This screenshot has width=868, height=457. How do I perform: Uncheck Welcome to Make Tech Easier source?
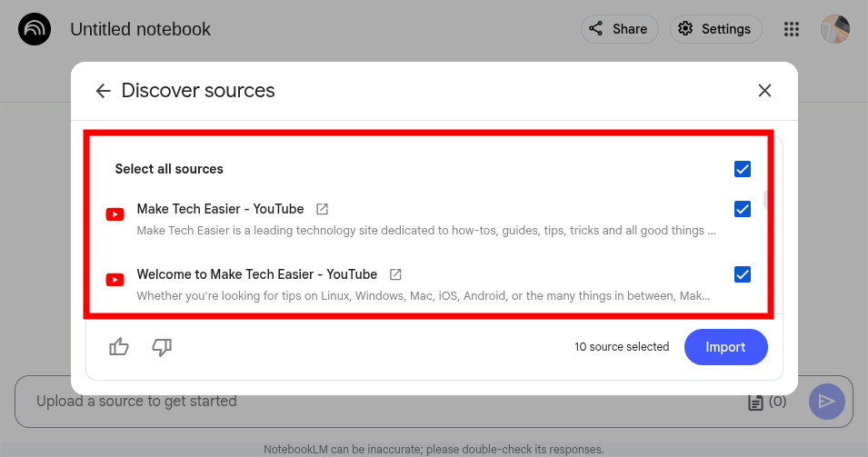[x=743, y=274]
